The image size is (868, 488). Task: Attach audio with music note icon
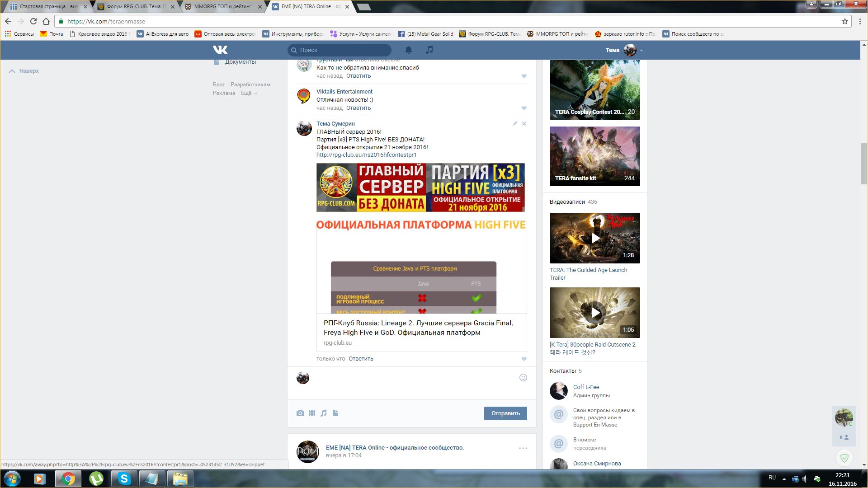coord(324,413)
